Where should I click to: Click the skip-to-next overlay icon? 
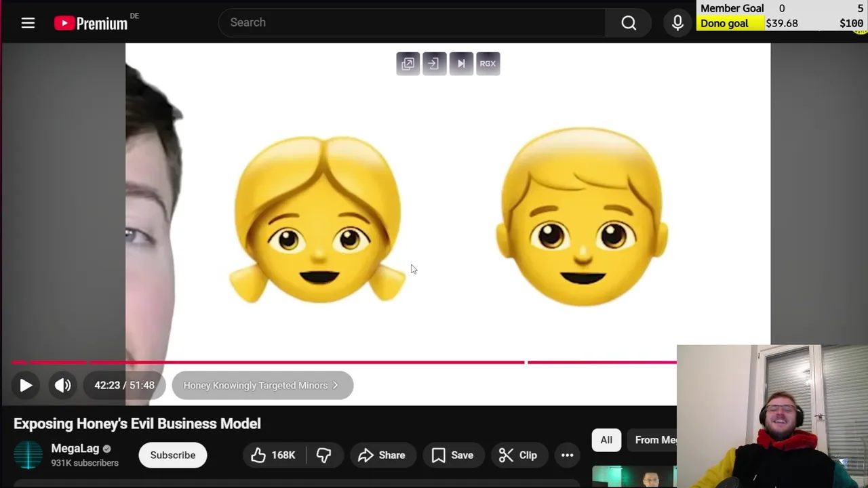click(461, 64)
